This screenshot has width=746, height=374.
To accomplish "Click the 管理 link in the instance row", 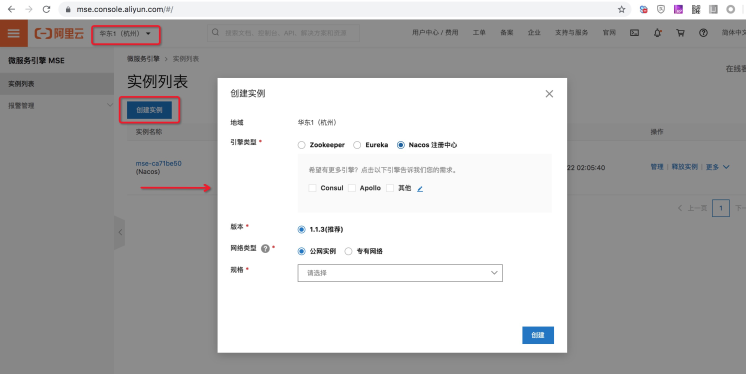I will tap(657, 167).
